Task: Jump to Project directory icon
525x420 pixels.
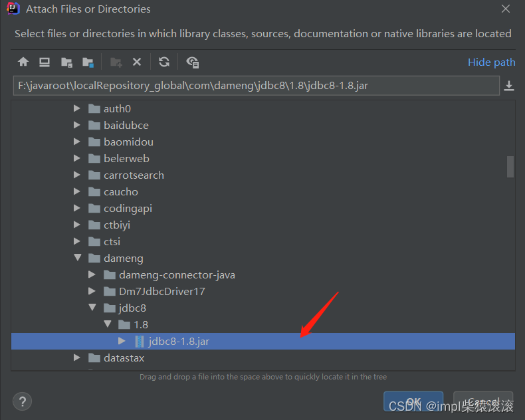Action: coord(66,62)
